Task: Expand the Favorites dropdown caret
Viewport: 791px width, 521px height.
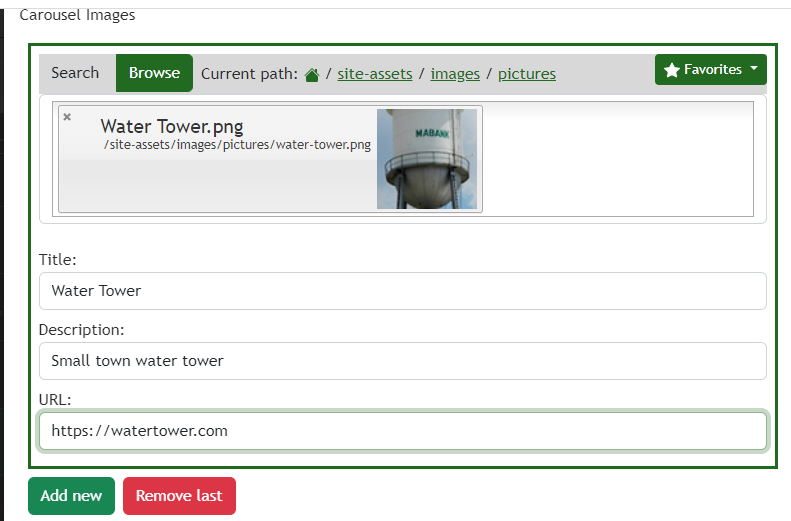Action: pyautogui.click(x=752, y=69)
